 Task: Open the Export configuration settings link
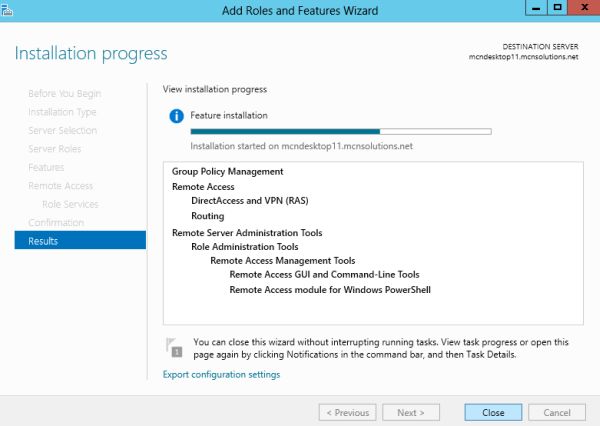click(221, 374)
